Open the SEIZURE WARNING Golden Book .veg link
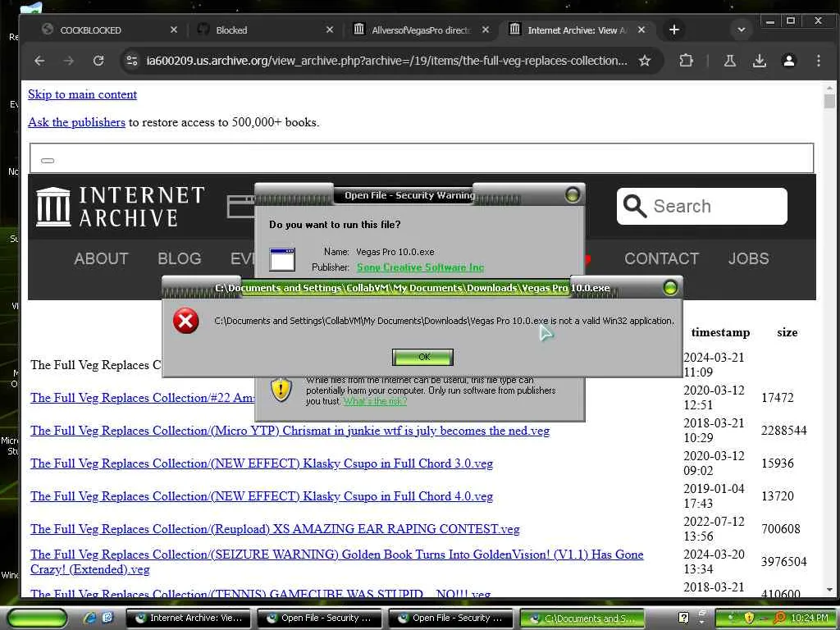This screenshot has height=630, width=840. (336, 561)
